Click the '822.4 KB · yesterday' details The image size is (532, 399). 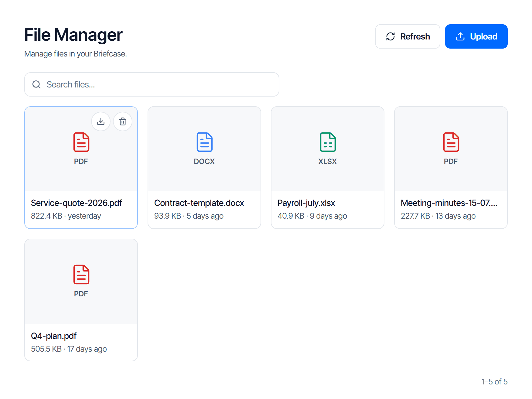[x=66, y=216]
